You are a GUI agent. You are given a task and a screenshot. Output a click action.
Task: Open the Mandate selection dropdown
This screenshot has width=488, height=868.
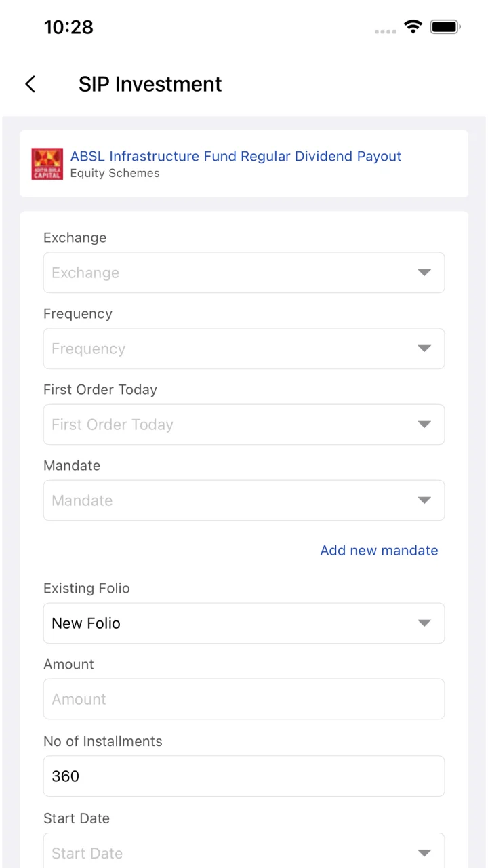(244, 500)
